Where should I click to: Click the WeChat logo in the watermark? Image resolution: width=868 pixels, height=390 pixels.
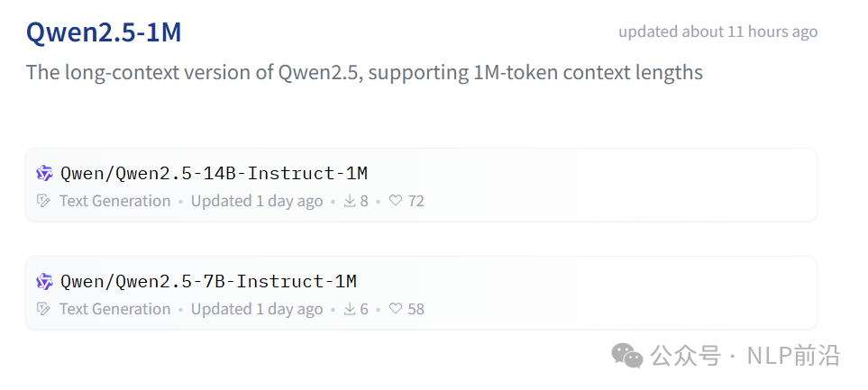tap(627, 355)
